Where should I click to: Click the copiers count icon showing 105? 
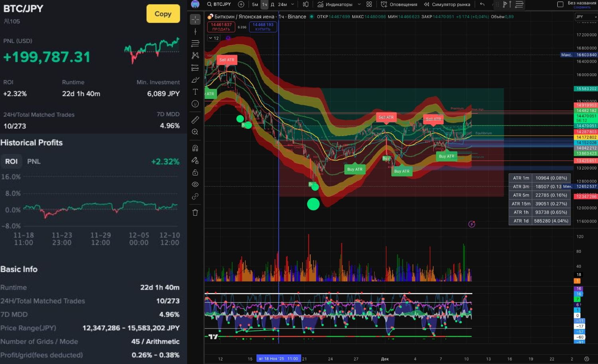[x=6, y=22]
